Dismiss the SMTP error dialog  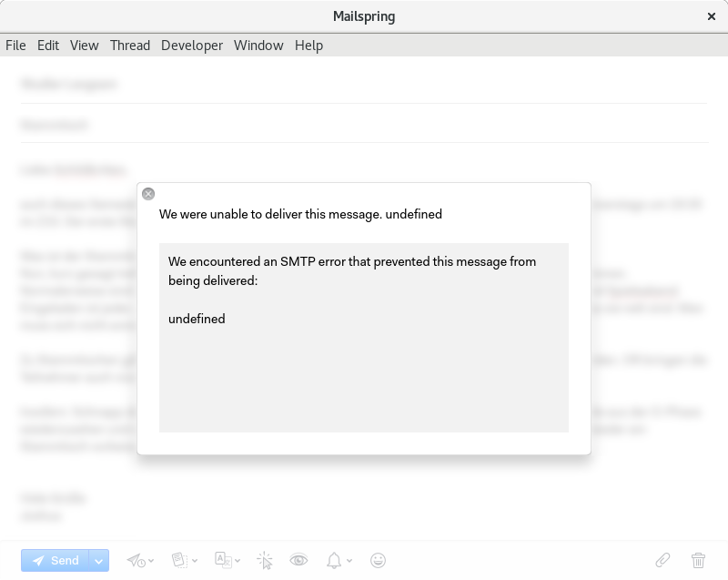[148, 194]
